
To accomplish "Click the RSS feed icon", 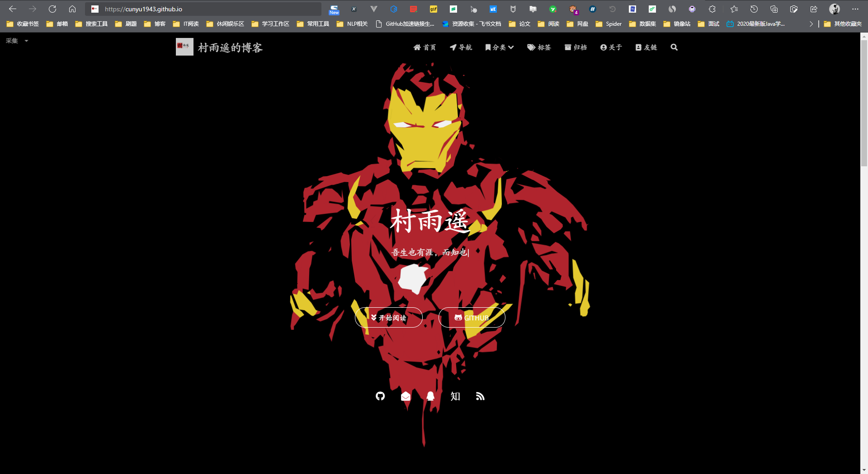I will (480, 396).
